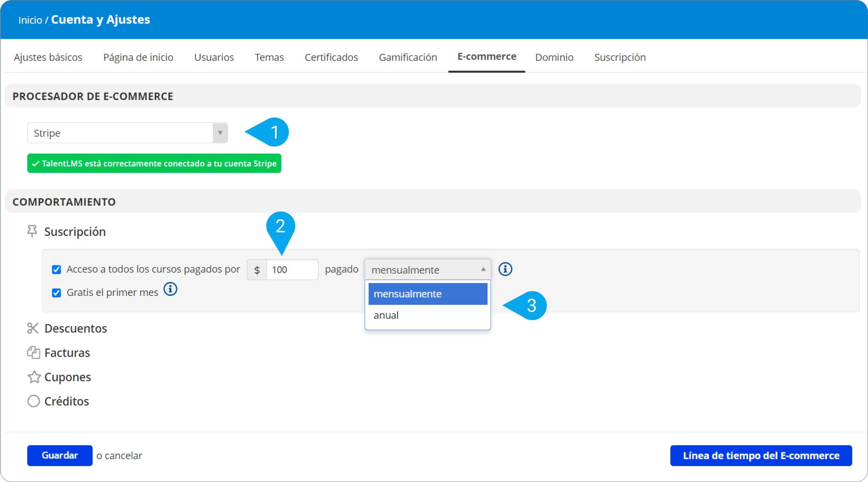Image resolution: width=868 pixels, height=482 pixels.
Task: Click the Stripe dropdown arrow button
Action: click(x=220, y=133)
